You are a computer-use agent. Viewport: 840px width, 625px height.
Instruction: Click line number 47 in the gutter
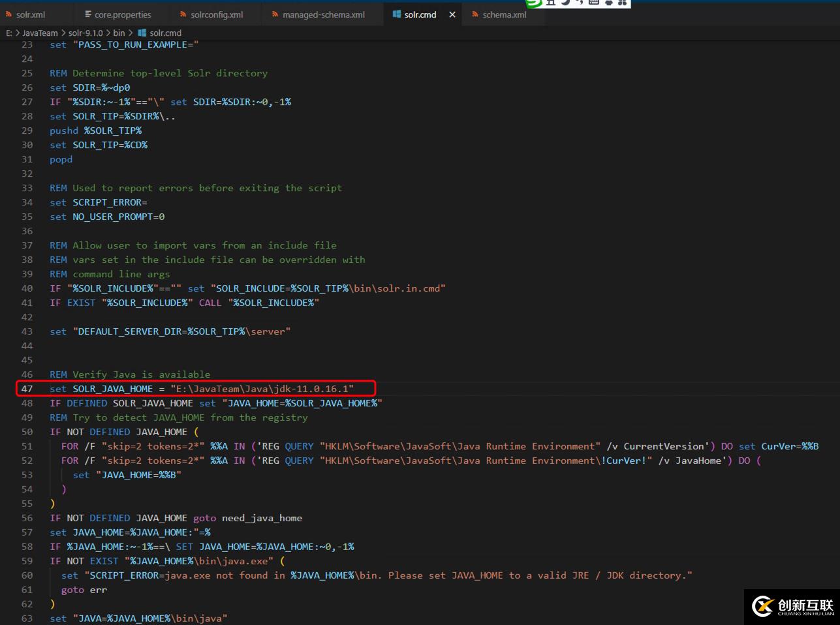(27, 389)
